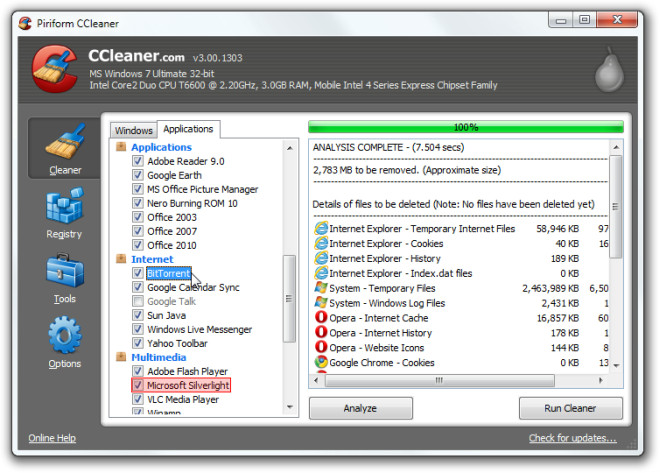The width and height of the screenshot is (660, 473).
Task: Select Opera Internet Cache icon
Action: coord(321,317)
